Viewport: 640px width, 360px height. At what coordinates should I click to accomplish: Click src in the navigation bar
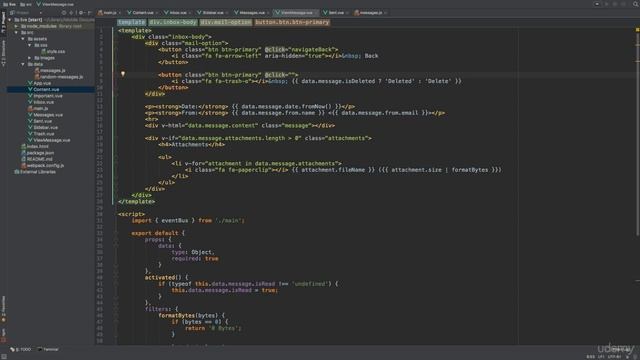click(26, 4)
